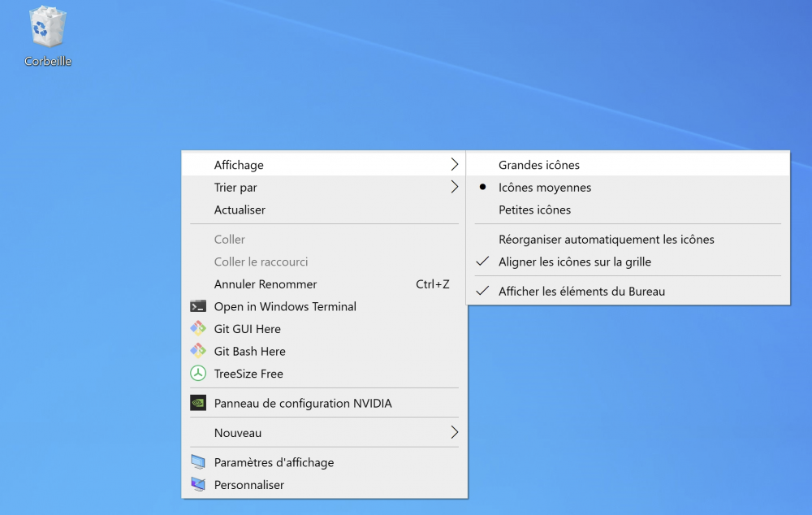Select Petites icônes view size

pos(534,210)
